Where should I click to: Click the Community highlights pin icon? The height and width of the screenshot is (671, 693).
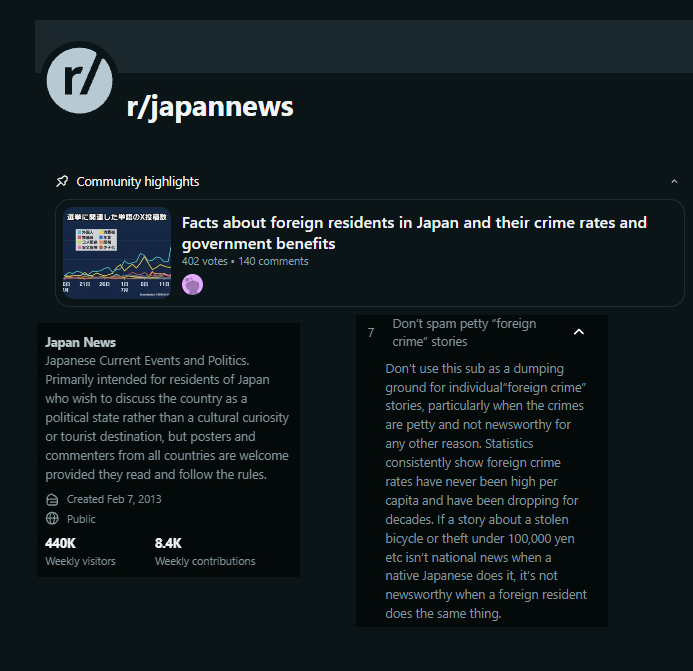(62, 181)
